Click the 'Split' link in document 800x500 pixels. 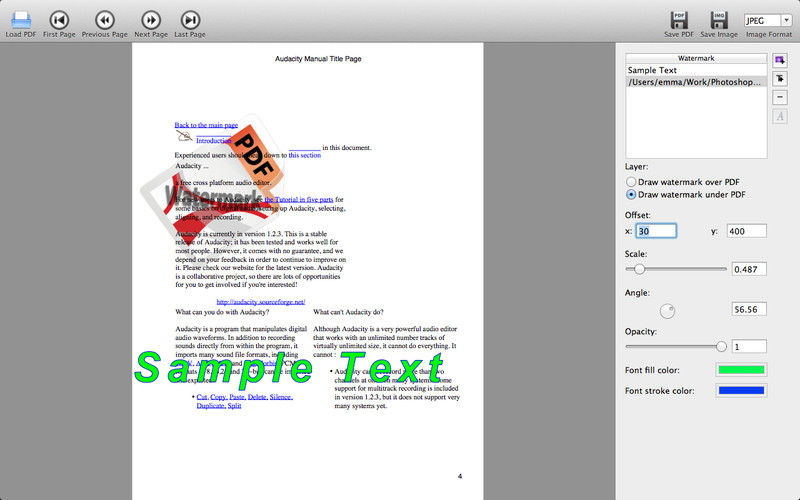[235, 406]
